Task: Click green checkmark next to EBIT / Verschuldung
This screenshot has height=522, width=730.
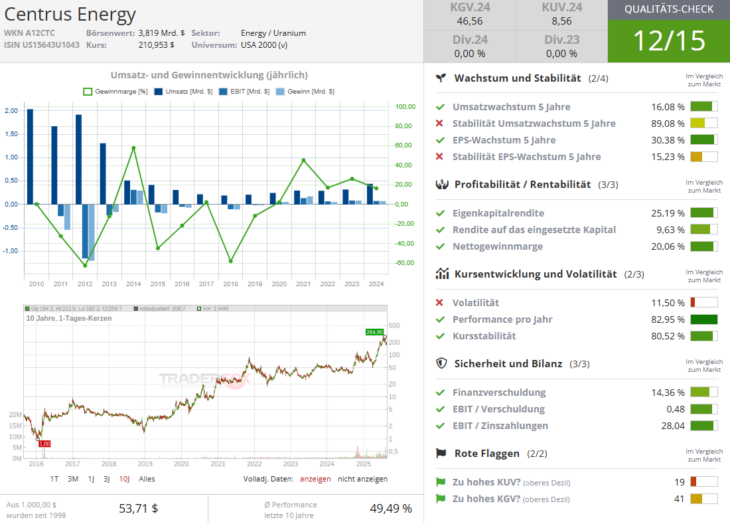Action: tap(440, 409)
